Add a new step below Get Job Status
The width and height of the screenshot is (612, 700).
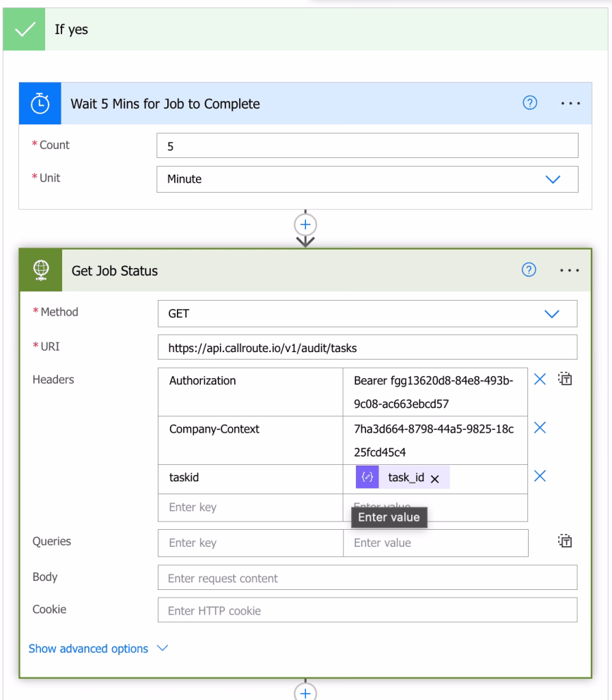(x=306, y=692)
